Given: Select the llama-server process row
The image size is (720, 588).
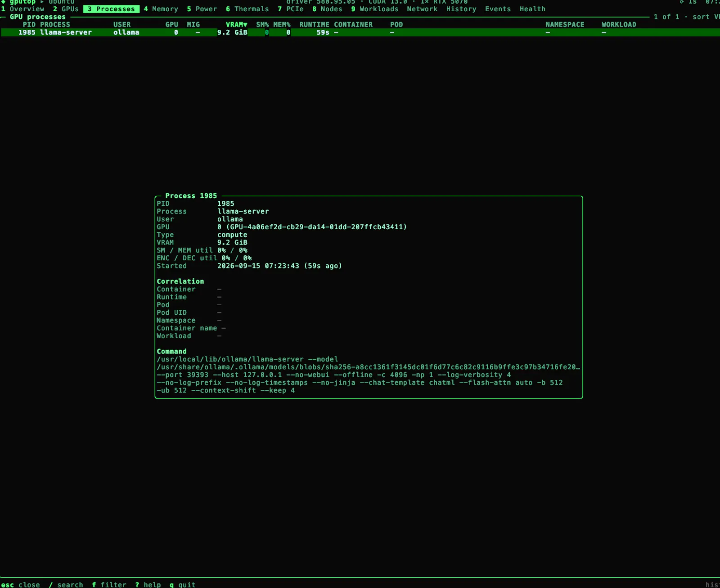Looking at the screenshot, I should [360, 32].
